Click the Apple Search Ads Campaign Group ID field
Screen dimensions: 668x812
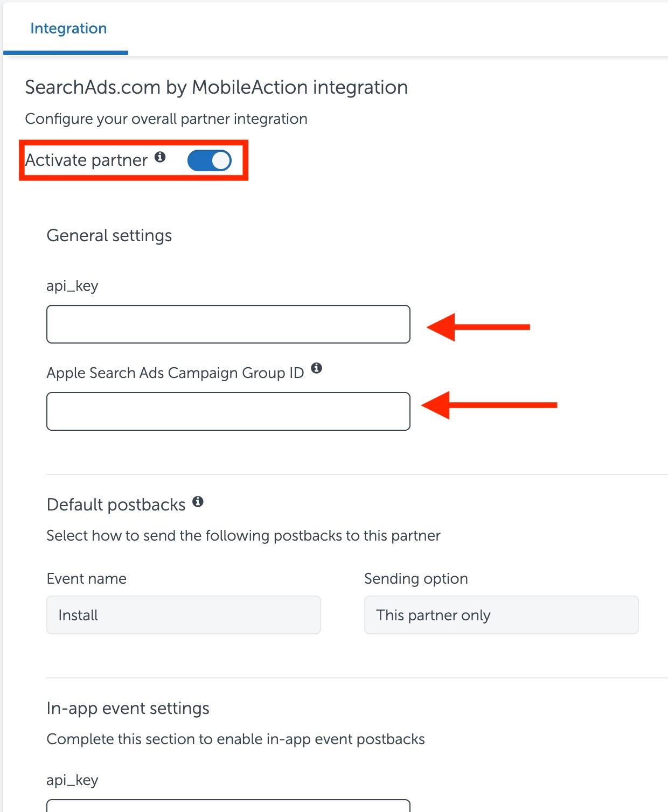point(228,411)
